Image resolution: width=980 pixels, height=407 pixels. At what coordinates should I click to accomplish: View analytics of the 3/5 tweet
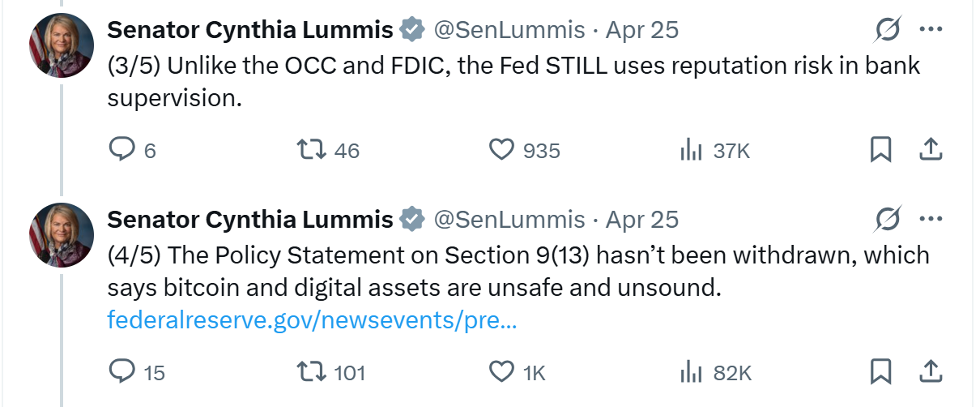(x=690, y=150)
